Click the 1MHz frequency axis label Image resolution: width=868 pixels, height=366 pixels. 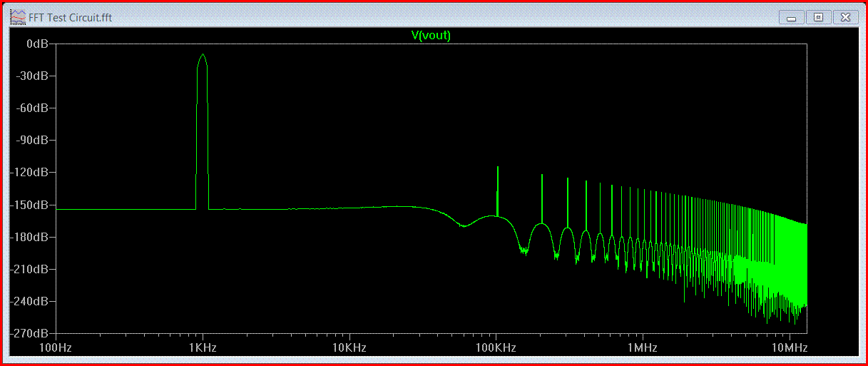point(643,347)
